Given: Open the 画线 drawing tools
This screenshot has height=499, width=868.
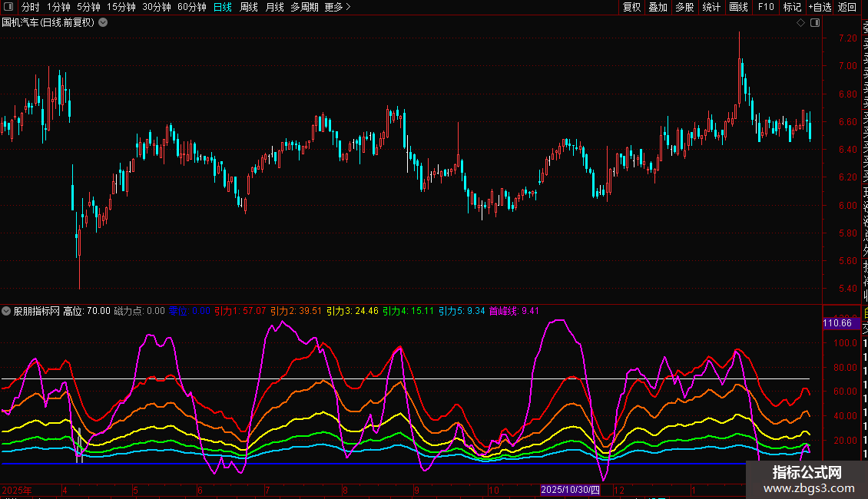Looking at the screenshot, I should click(x=738, y=7).
